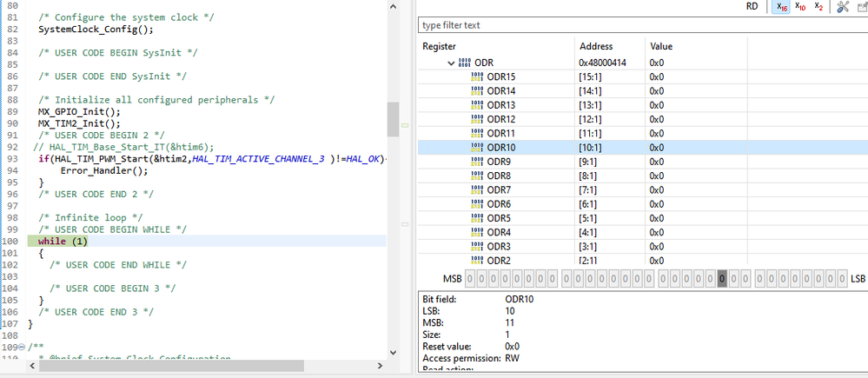Collapse the comment fold at line 109
This screenshot has height=378, width=868.
coord(22,347)
